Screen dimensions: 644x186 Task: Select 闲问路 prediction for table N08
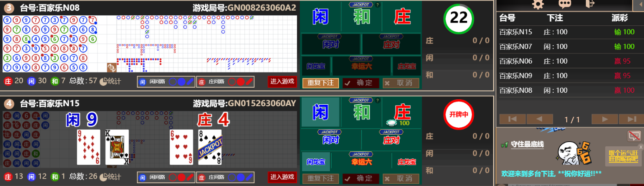166,81
